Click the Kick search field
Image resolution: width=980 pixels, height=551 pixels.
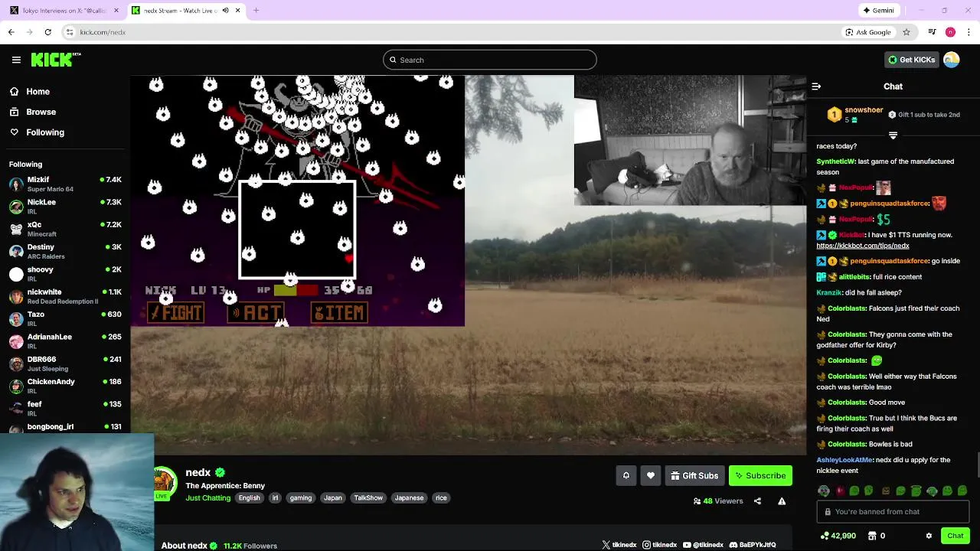(x=490, y=60)
